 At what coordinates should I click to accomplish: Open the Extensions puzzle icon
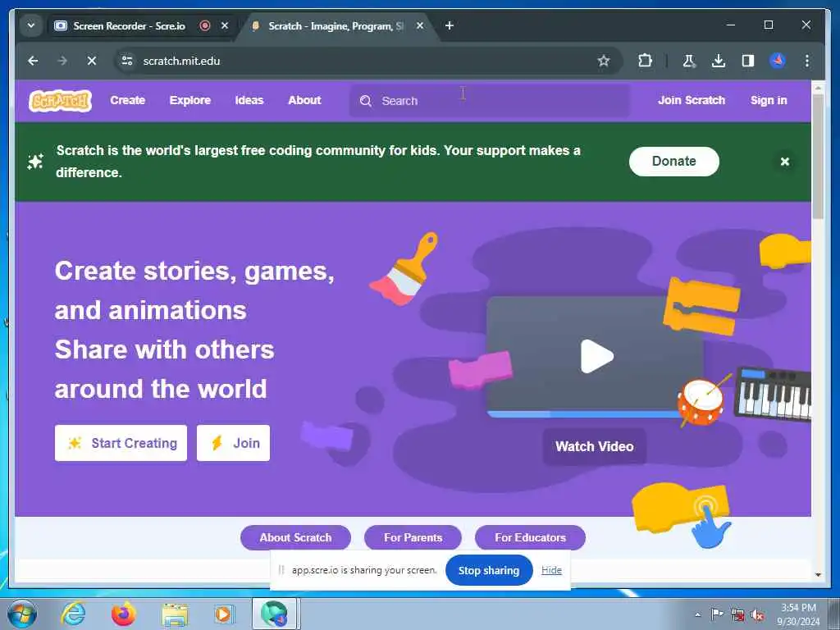645,61
